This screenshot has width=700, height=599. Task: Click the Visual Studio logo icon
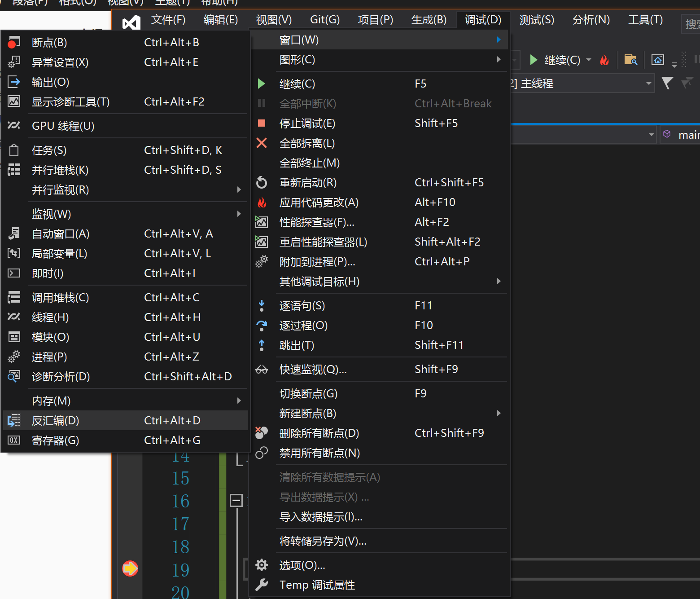point(131,22)
